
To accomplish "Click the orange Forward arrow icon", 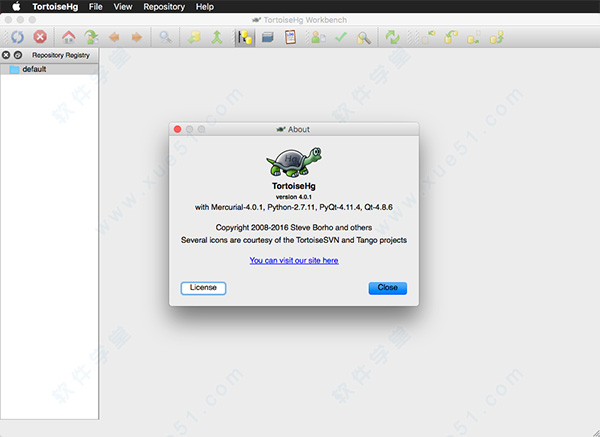I will [137, 37].
